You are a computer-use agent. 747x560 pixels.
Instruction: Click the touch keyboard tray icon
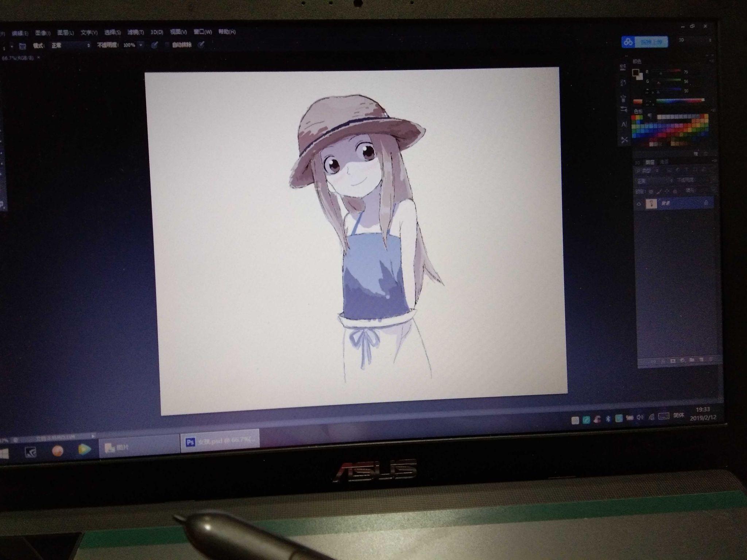[664, 416]
